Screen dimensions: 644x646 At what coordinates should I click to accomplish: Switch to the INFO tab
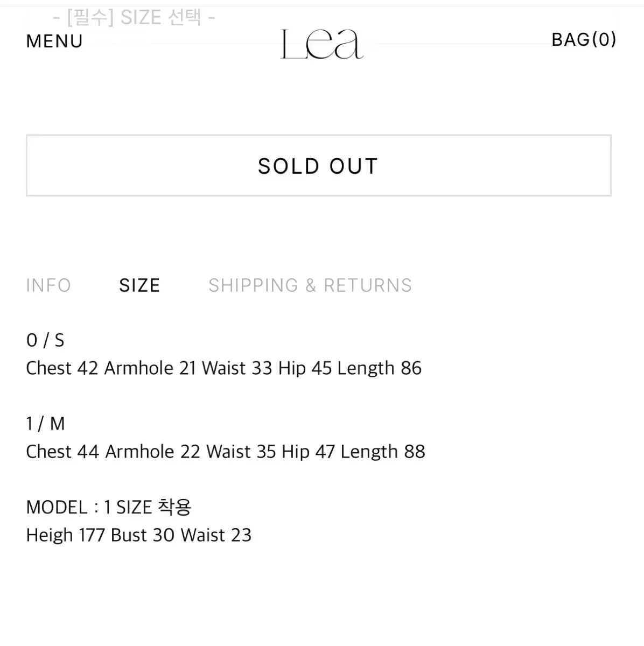pos(48,285)
